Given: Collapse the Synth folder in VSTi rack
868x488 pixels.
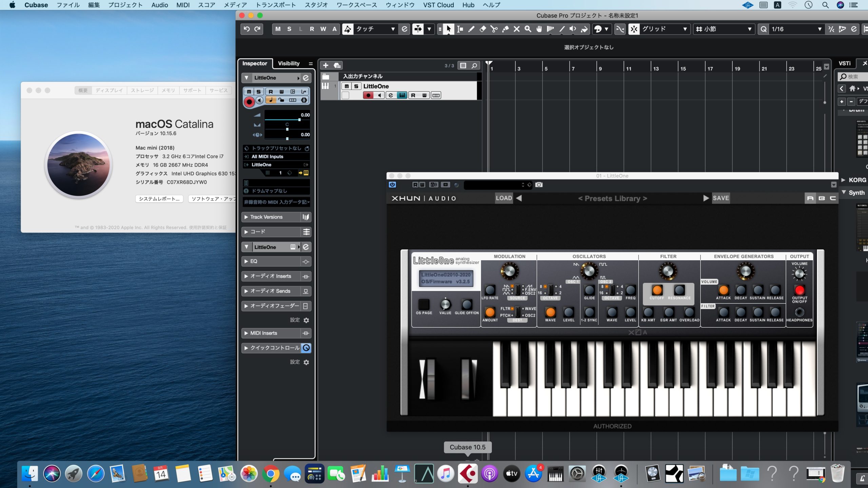Looking at the screenshot, I should tap(844, 192).
